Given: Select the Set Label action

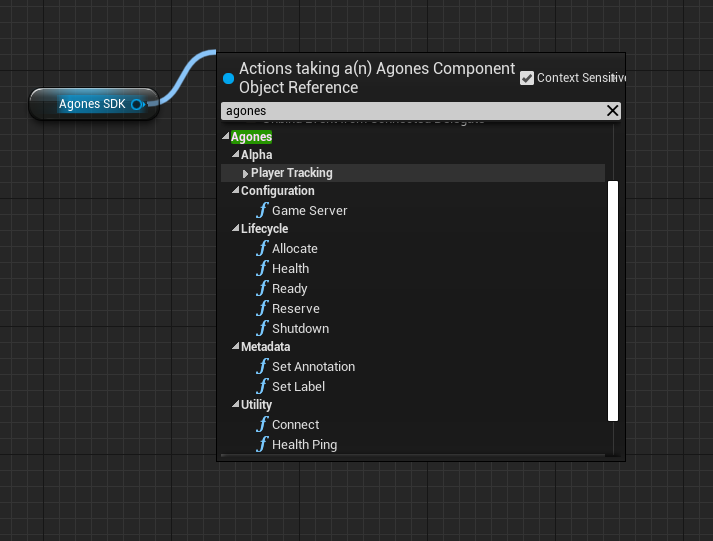Looking at the screenshot, I should 298,387.
